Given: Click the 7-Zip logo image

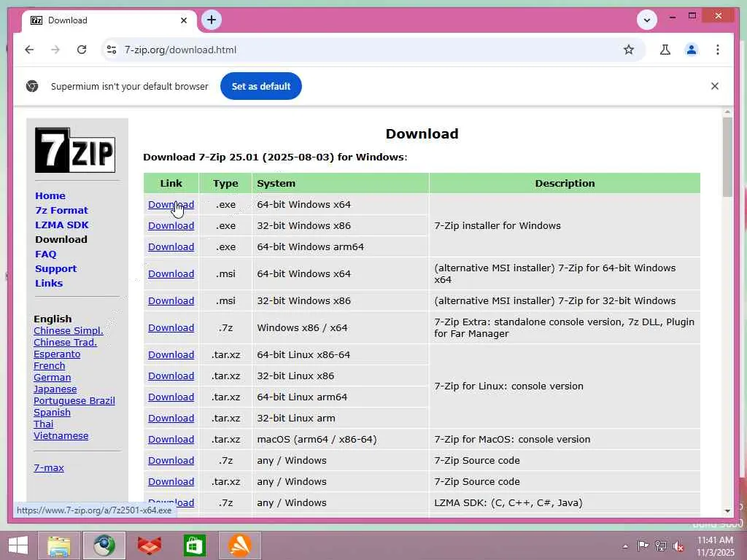Looking at the screenshot, I should tap(75, 150).
